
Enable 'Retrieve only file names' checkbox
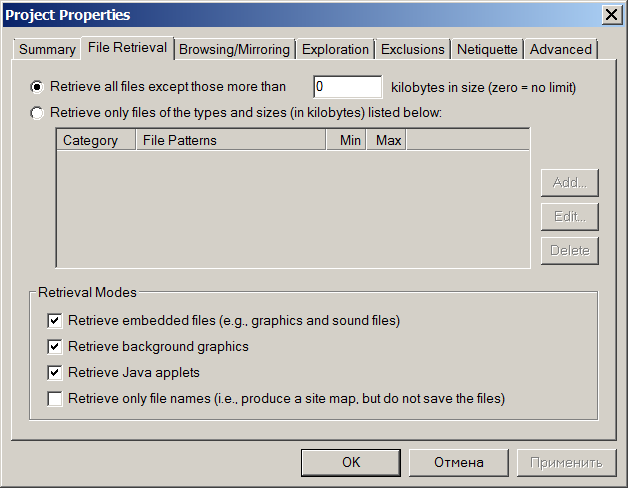tap(54, 399)
